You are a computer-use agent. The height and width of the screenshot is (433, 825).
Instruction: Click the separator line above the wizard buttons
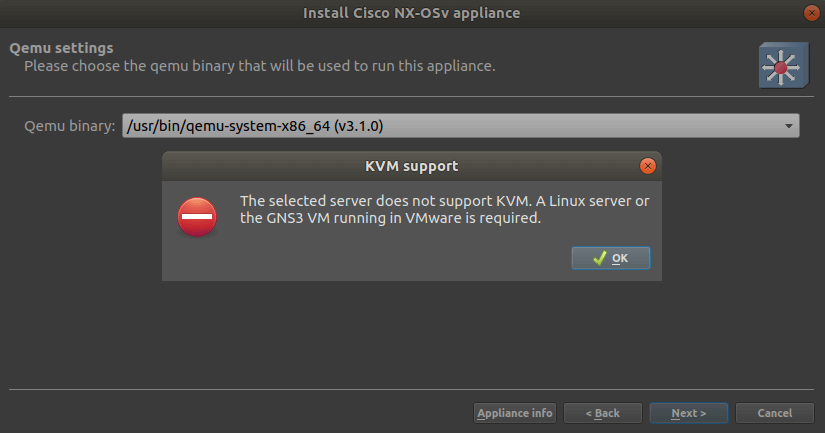(412, 389)
